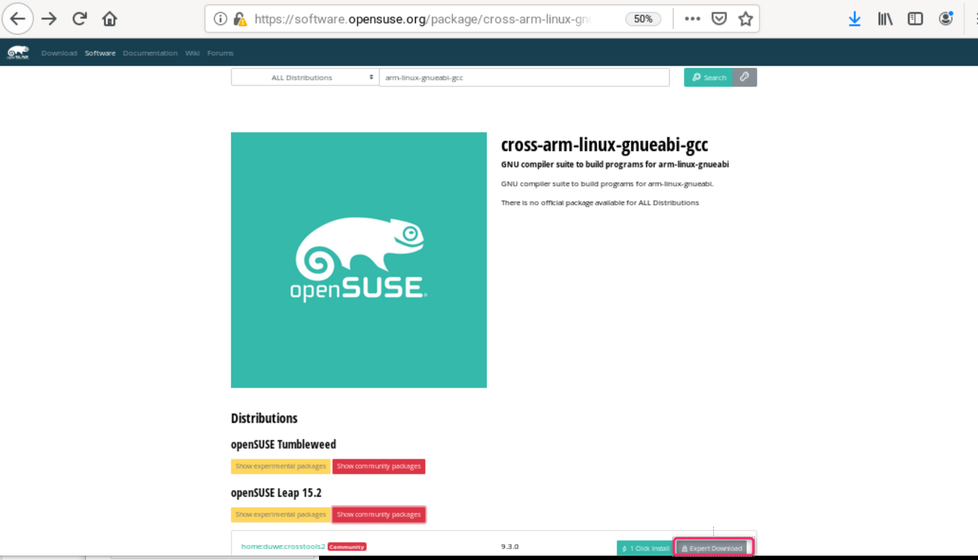
Task: Click the openSUSE Tumbleweed heading
Action: point(284,444)
